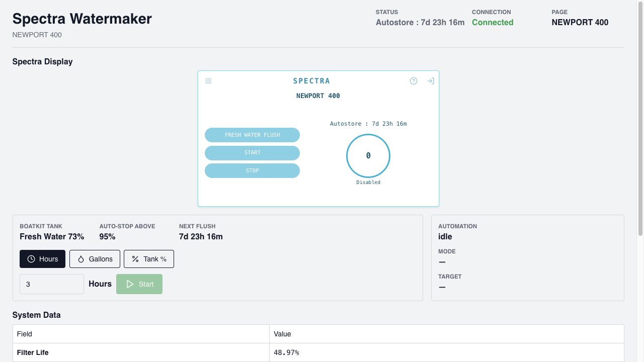The image size is (644, 362).
Task: Click the System Data section heading
Action: [x=36, y=315]
